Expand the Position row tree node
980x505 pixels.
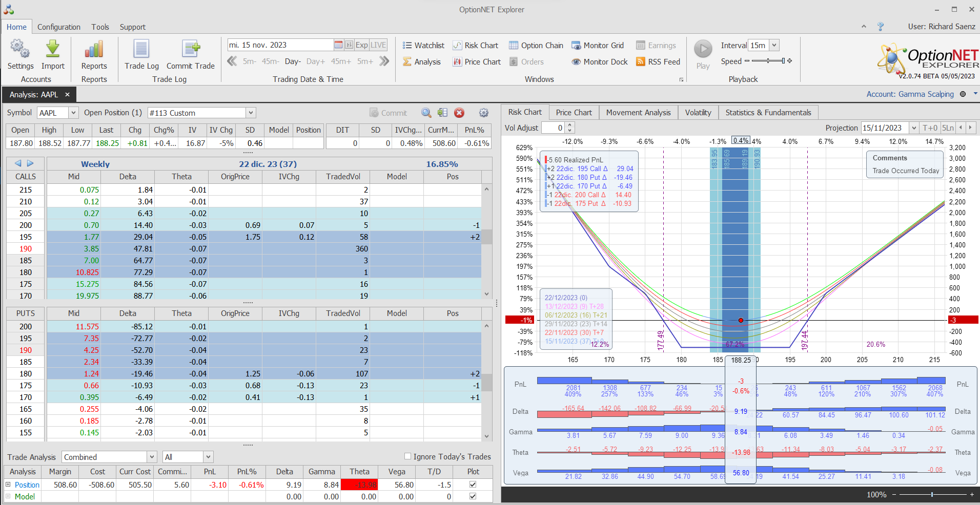pos(8,485)
